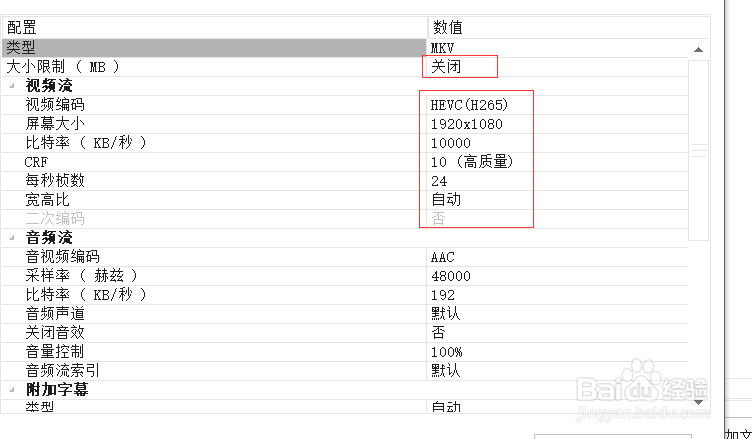Click the 配置 column header
This screenshot has height=439, width=752.
pyautogui.click(x=20, y=28)
